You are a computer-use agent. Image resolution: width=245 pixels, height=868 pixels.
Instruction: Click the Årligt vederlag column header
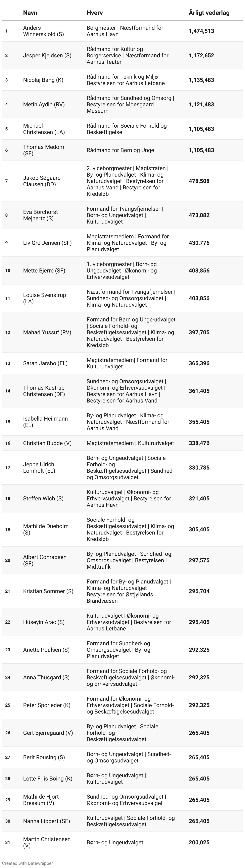tap(209, 13)
